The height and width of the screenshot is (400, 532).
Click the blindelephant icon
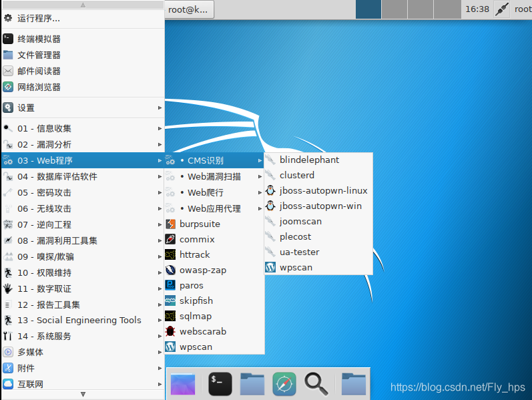(270, 160)
